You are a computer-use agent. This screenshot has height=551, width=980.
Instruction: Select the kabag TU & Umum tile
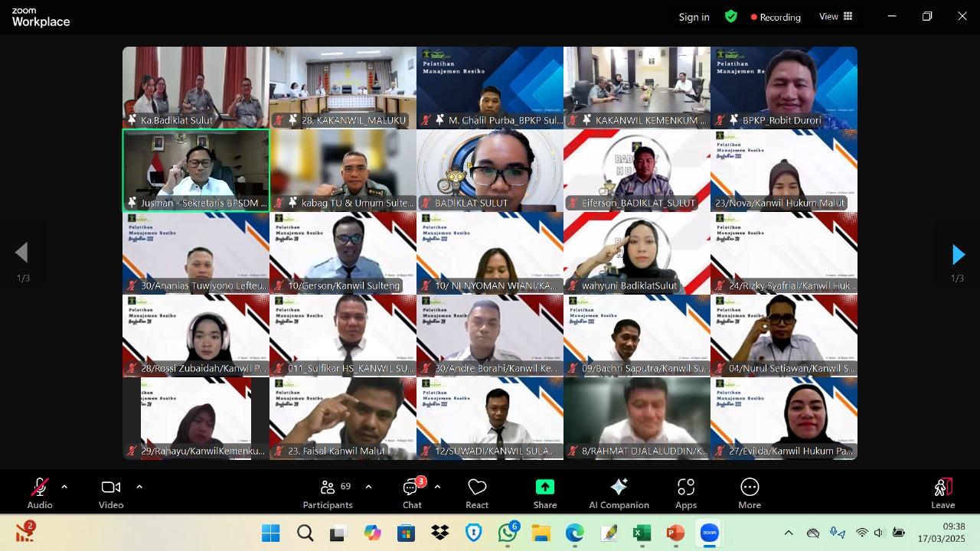(343, 170)
